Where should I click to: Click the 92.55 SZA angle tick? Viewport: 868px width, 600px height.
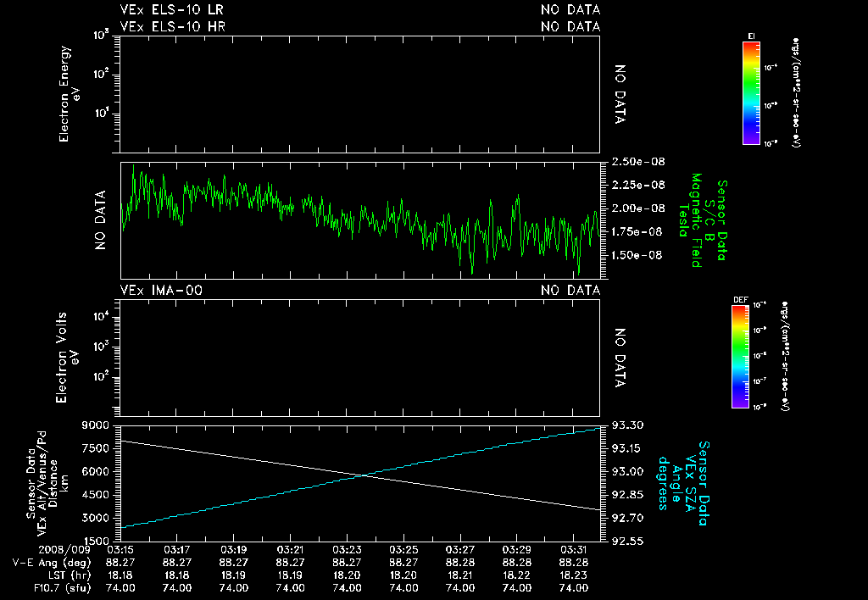click(x=627, y=542)
